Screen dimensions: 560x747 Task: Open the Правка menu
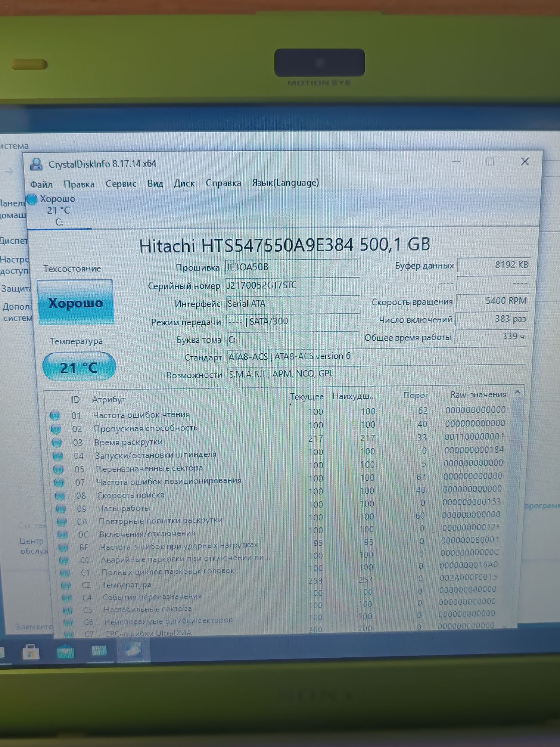click(79, 184)
